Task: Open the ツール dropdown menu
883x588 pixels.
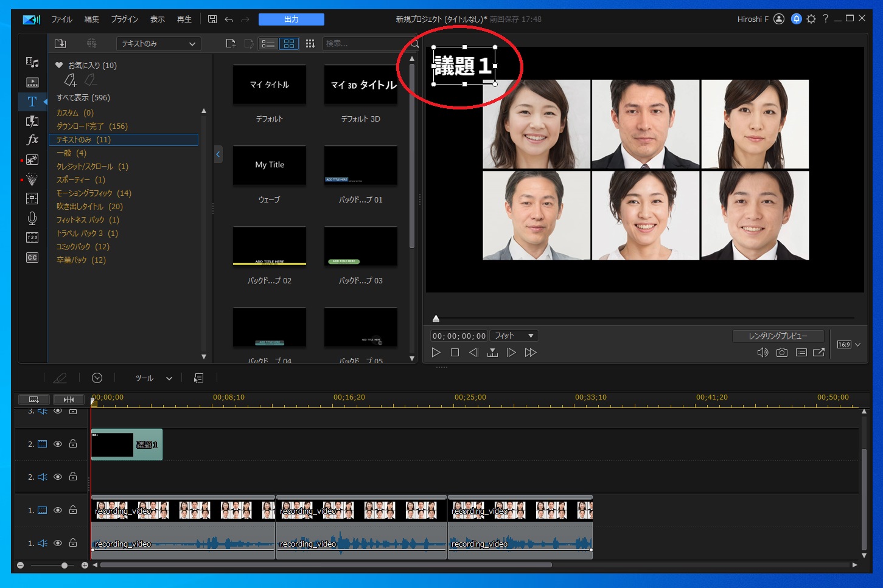Action: coord(153,378)
